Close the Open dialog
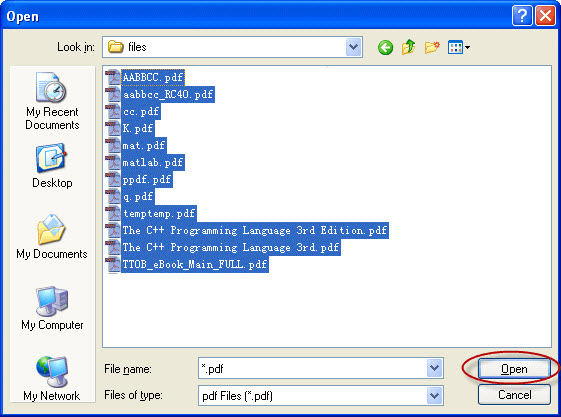Image resolution: width=561 pixels, height=417 pixels. pos(545,16)
